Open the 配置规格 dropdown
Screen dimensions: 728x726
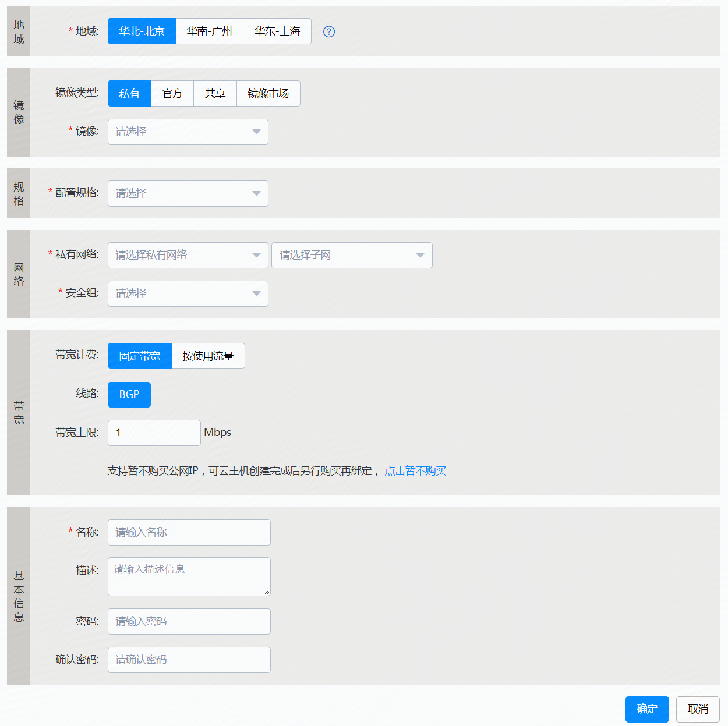point(188,194)
